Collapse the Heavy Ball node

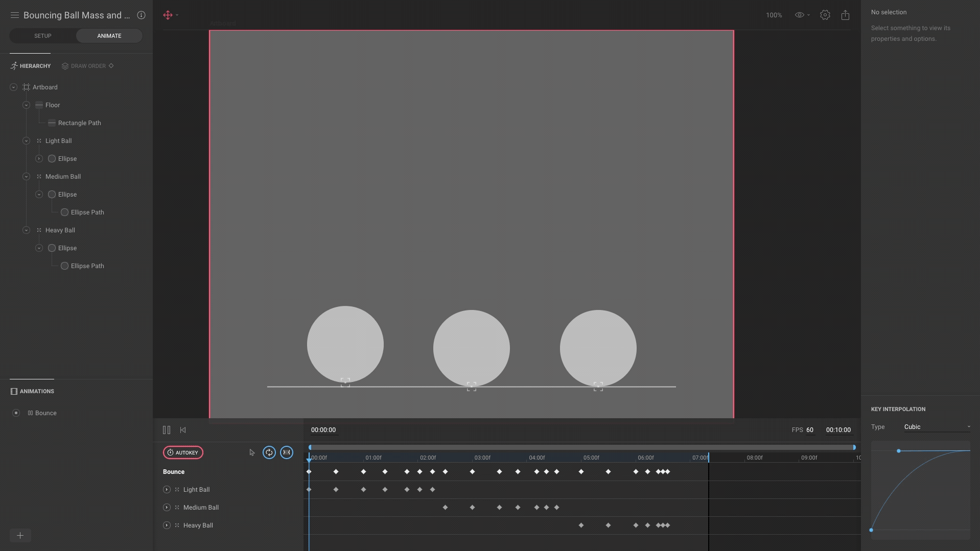pos(27,230)
